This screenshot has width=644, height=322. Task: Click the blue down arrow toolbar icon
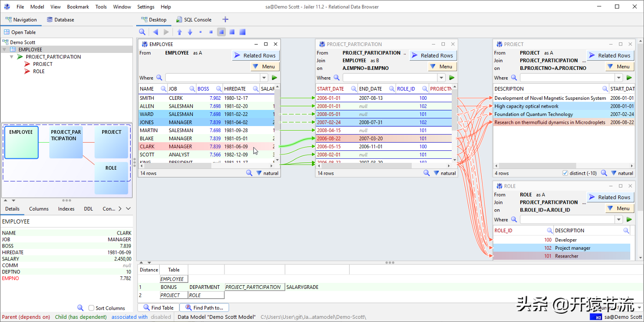(x=190, y=32)
